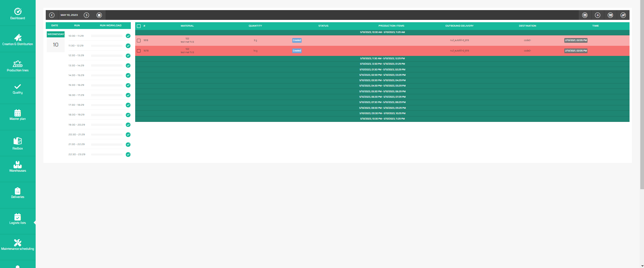Screen dimensions: 644x268
Task: Tick the select-all checkbox in table header
Action: pos(139,26)
